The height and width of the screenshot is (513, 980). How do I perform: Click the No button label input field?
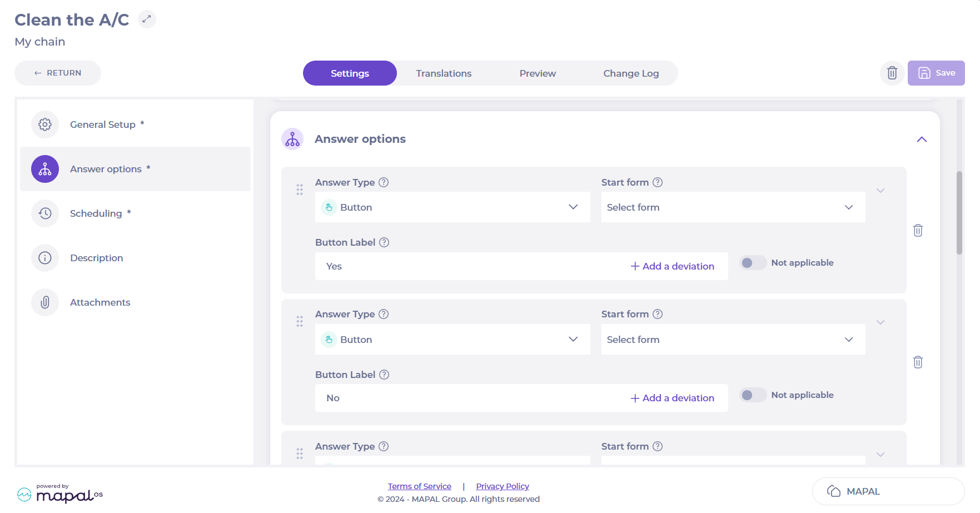click(467, 398)
